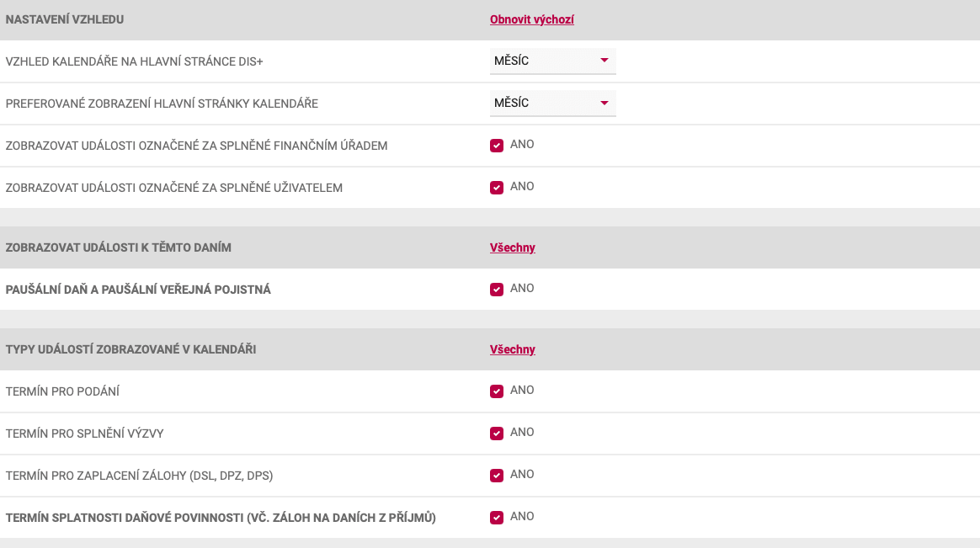This screenshot has width=980, height=548.
Task: Click 'ANO' label next to 'Termín pro podání'
Action: point(522,391)
